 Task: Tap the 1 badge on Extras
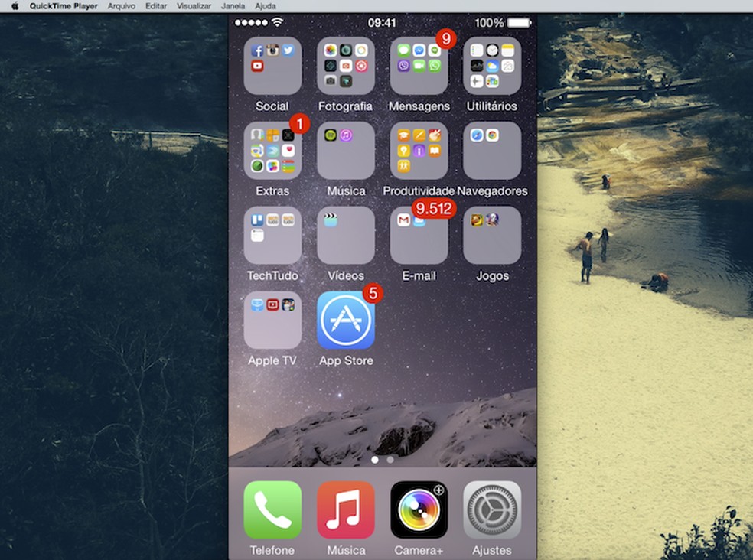pyautogui.click(x=300, y=123)
